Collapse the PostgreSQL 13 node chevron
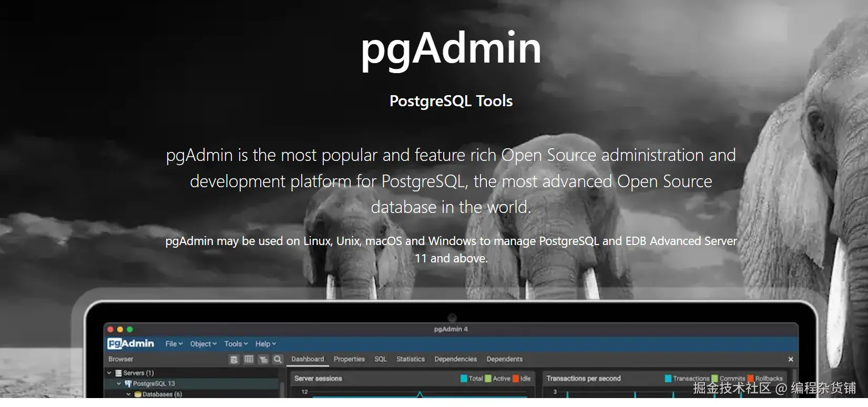Image resolution: width=868 pixels, height=407 pixels. (x=119, y=383)
